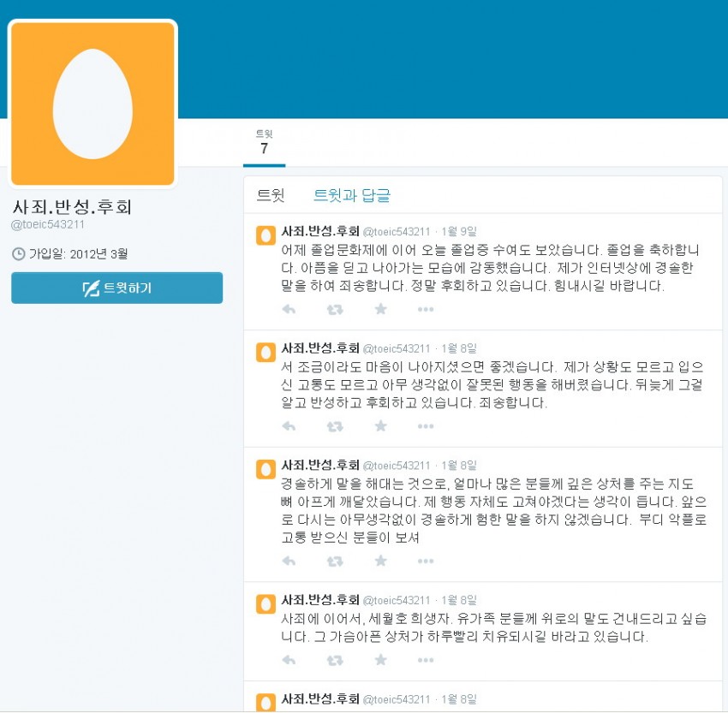Reply to the tweet starting '서 조금이라도 마음이'
This screenshot has width=728, height=713.
(289, 426)
